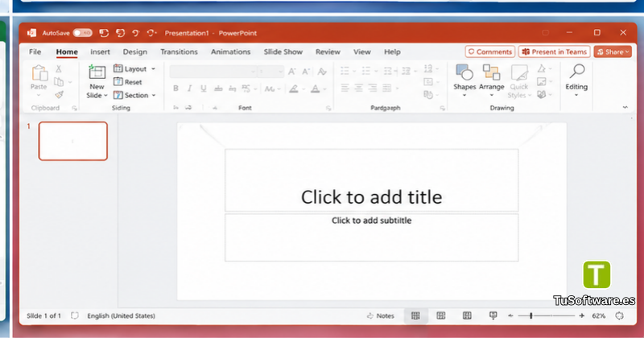Click the 'Click to add title' placeholder
Viewport: 644px width, 338px height.
click(x=371, y=181)
